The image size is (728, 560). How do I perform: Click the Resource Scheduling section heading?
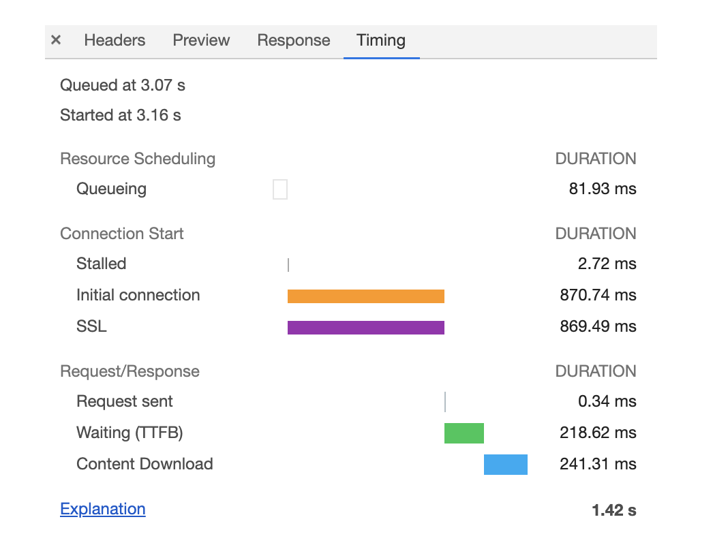138,159
